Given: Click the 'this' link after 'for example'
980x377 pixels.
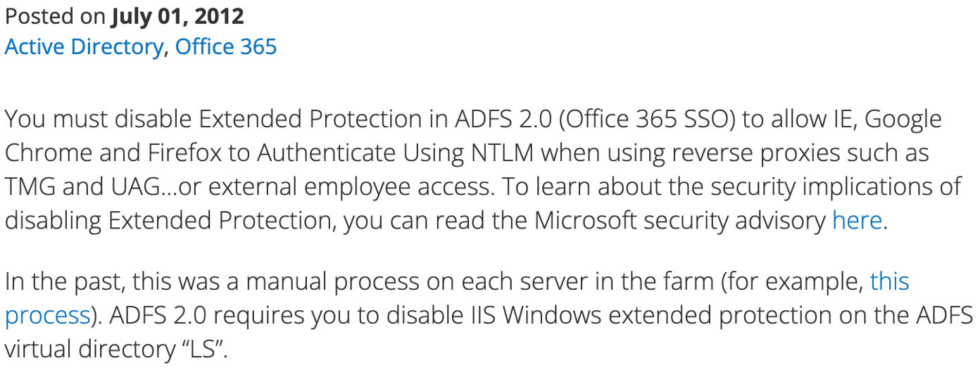Looking at the screenshot, I should (890, 282).
